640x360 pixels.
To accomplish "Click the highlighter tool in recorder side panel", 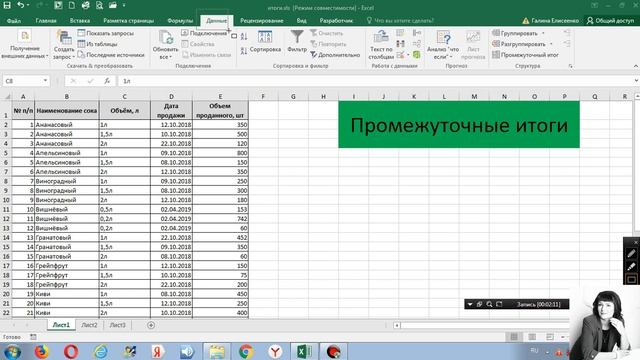I will click(631, 267).
